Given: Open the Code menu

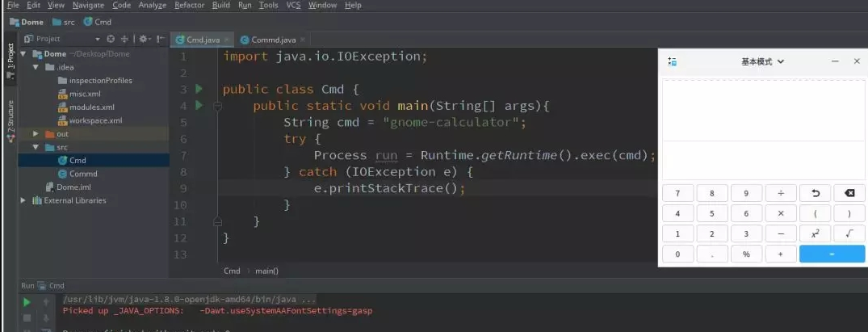Looking at the screenshot, I should [x=121, y=5].
